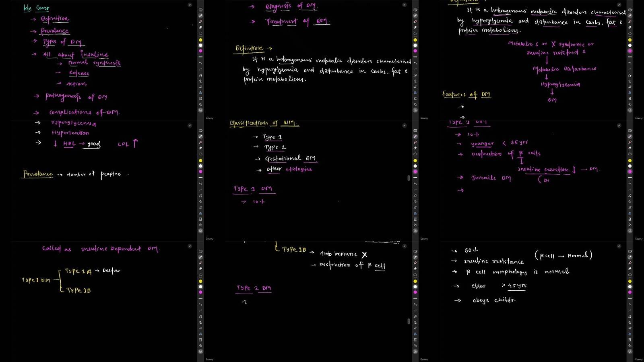The height and width of the screenshot is (362, 644).
Task: Toggle the pen mode circle above bottom-left canvas
Action: tap(190, 246)
